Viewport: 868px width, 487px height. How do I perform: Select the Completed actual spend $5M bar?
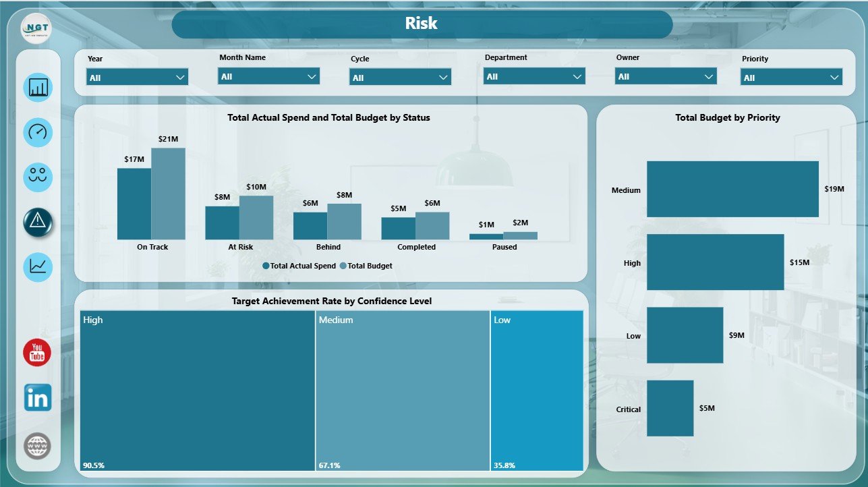[x=399, y=229]
